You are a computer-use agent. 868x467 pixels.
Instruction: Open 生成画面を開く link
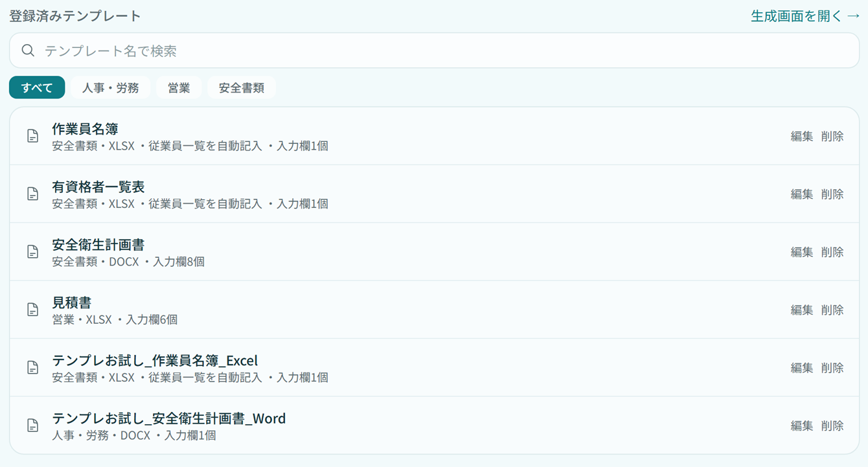point(805,16)
